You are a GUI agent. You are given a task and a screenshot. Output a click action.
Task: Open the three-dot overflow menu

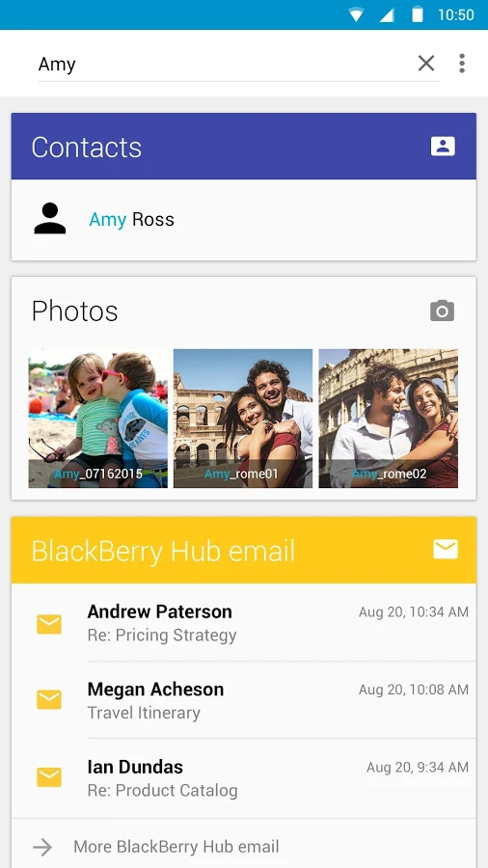(461, 63)
